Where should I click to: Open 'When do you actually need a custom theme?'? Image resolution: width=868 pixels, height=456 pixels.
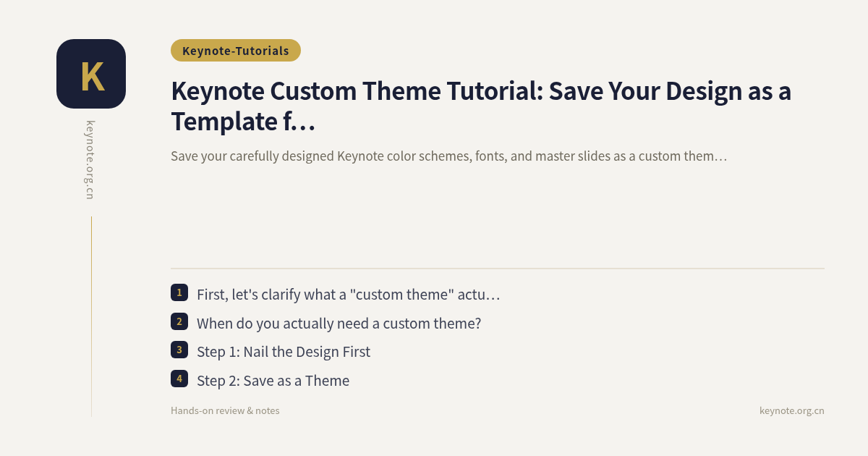click(339, 324)
